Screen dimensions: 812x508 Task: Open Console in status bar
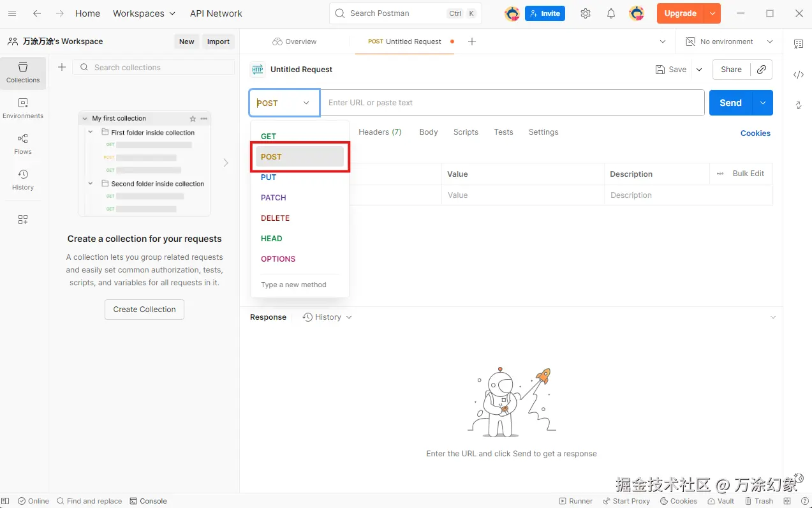pos(148,501)
